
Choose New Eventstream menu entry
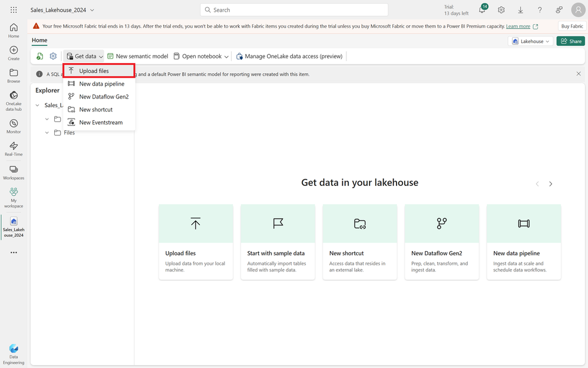[x=98, y=123]
